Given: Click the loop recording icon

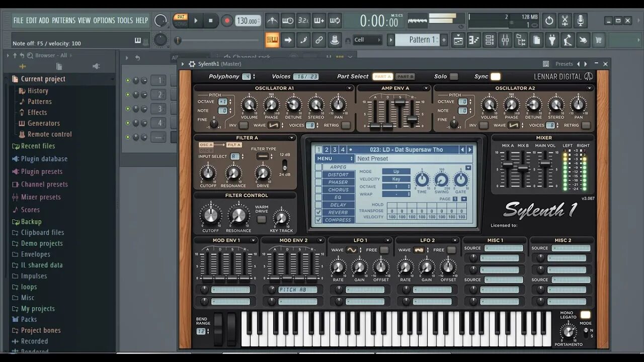Looking at the screenshot, I should [x=335, y=21].
